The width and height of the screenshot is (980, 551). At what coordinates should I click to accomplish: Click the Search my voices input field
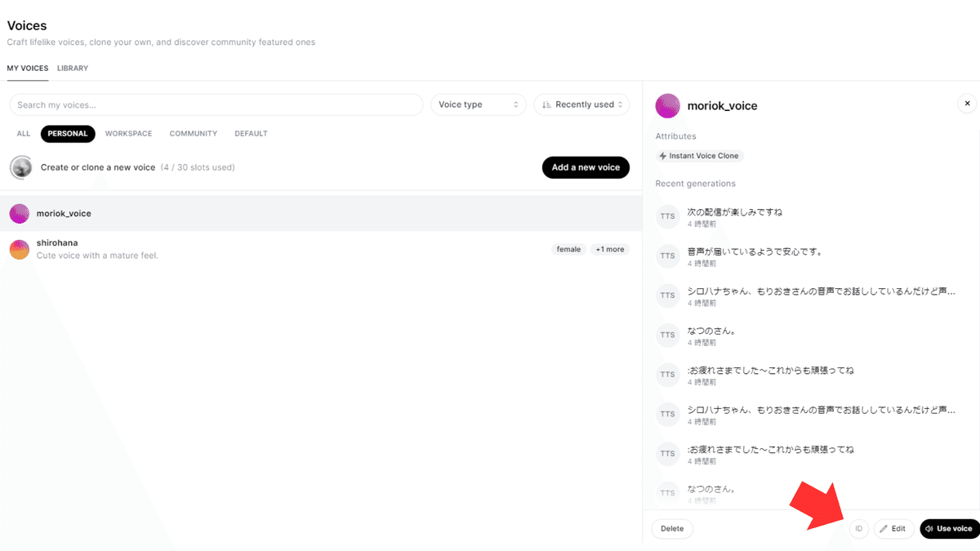216,104
